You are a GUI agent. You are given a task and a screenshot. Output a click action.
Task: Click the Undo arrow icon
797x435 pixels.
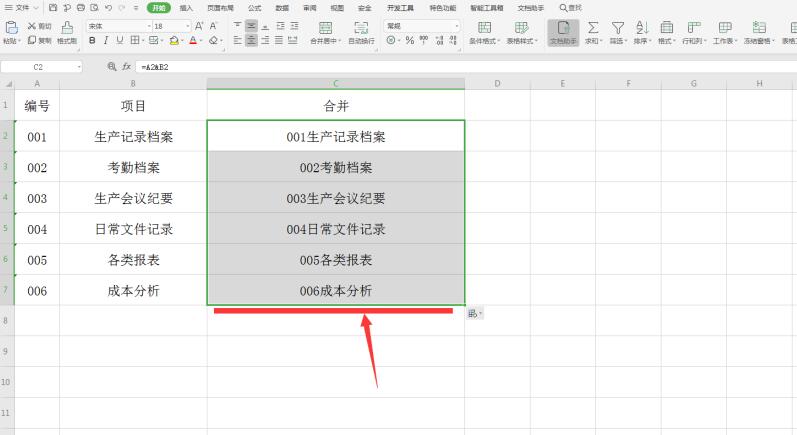pyautogui.click(x=108, y=8)
